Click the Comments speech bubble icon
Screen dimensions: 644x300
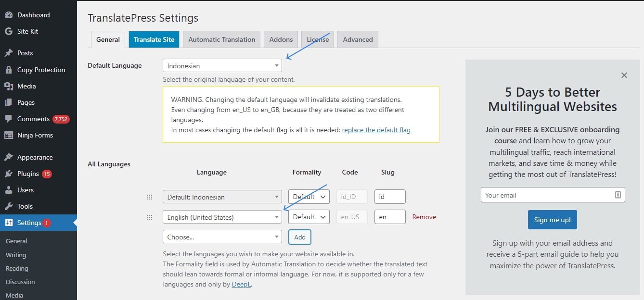(9, 119)
